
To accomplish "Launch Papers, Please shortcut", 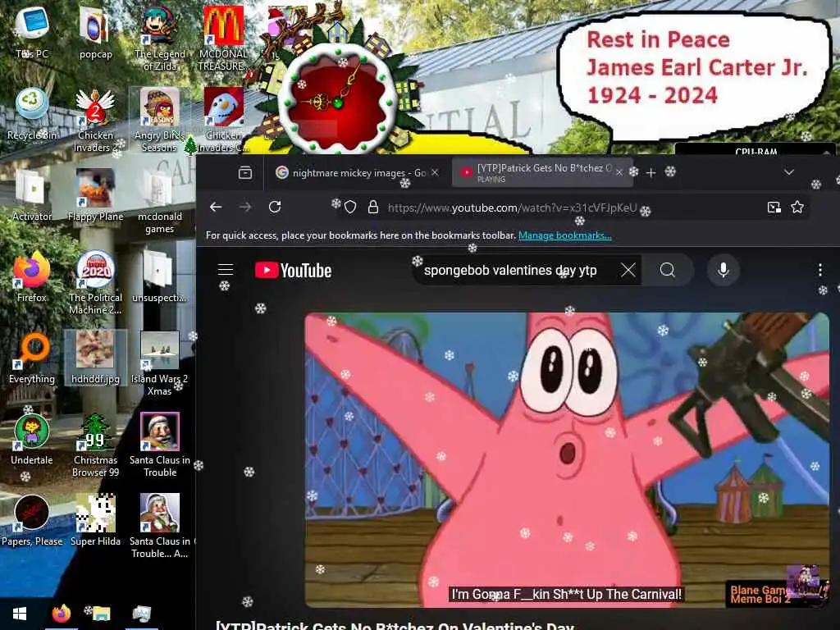I will point(32,520).
